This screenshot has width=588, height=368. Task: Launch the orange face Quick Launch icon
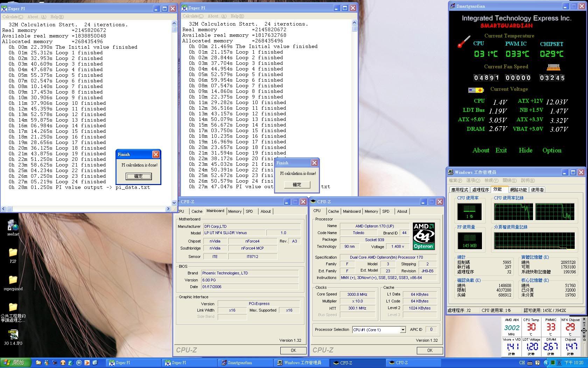click(x=63, y=363)
